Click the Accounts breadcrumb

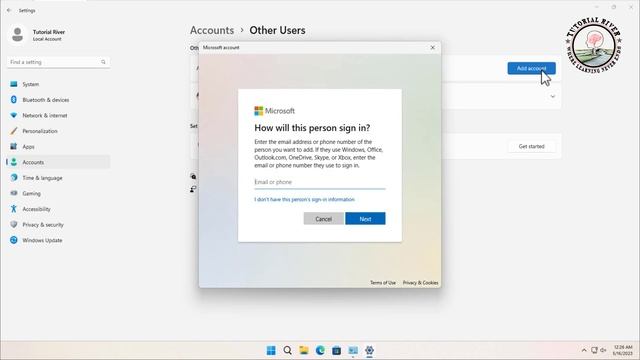click(212, 30)
